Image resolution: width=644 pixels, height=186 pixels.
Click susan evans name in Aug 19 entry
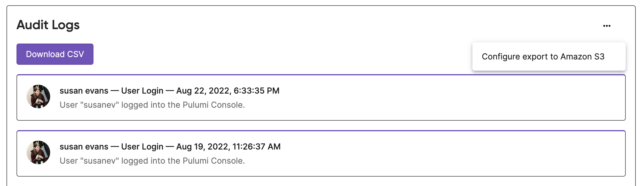pos(84,147)
